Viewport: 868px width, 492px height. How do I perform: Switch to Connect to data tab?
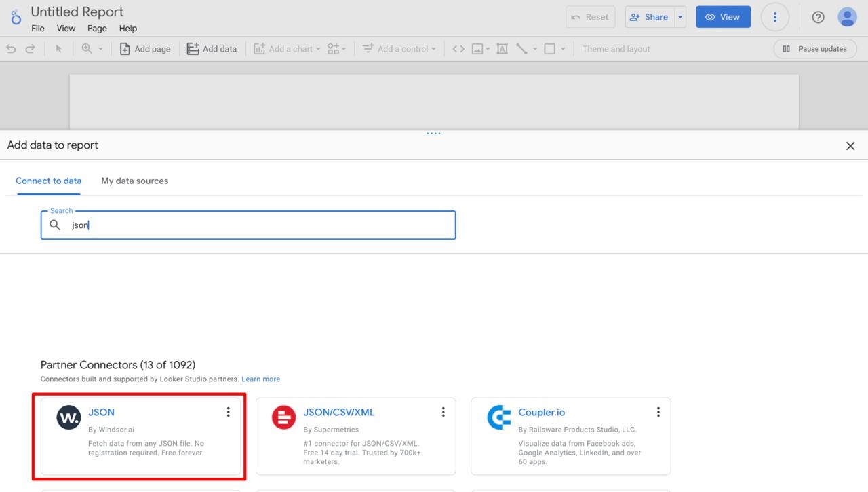pos(49,181)
